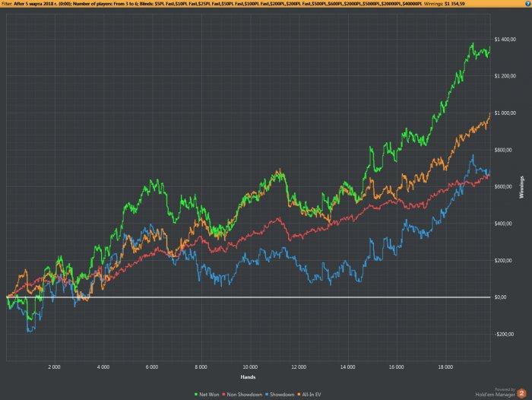
Task: Click the '14 000' x-axis label
Action: [x=348, y=367]
